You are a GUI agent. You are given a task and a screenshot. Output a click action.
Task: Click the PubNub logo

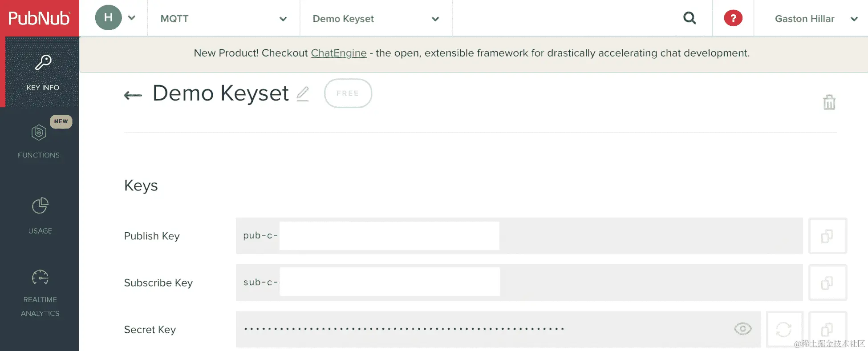click(39, 18)
